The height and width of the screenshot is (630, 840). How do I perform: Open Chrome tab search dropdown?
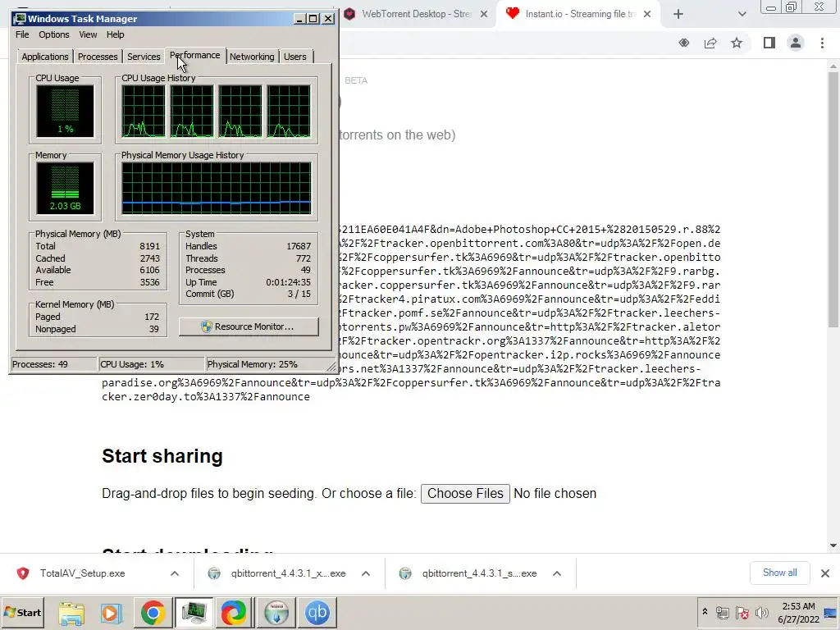(742, 14)
